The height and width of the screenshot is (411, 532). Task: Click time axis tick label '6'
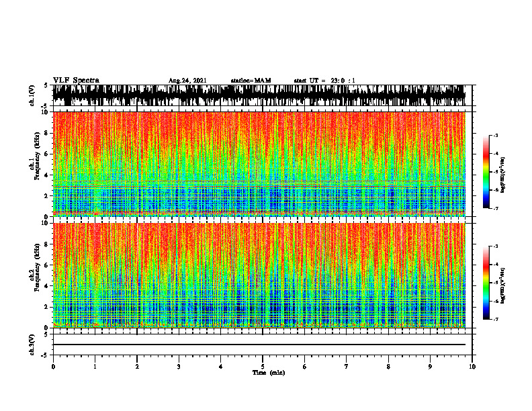pyautogui.click(x=305, y=367)
